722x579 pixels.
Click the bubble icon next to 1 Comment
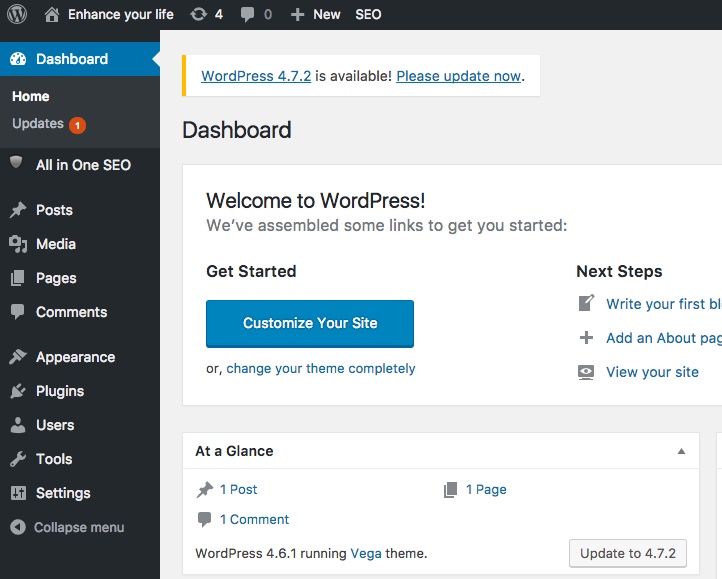click(x=204, y=520)
